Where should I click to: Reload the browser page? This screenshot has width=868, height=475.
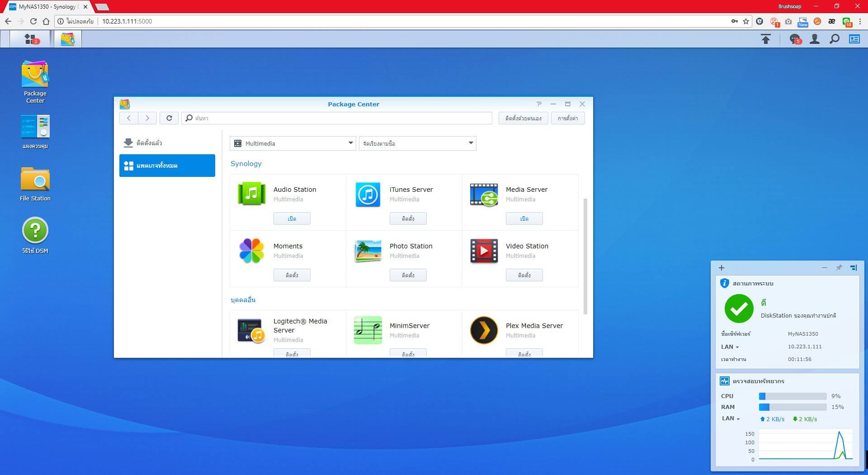coord(33,21)
